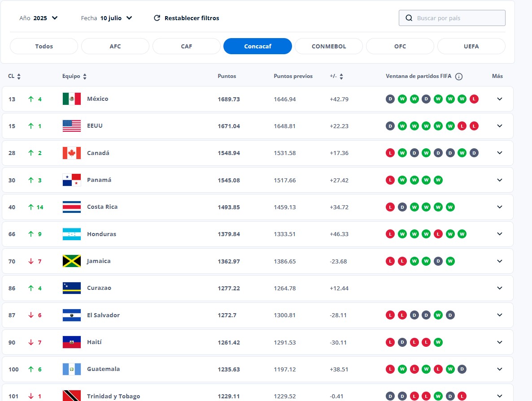
Task: Open the Fecha 10 julio dropdown
Action: point(107,18)
